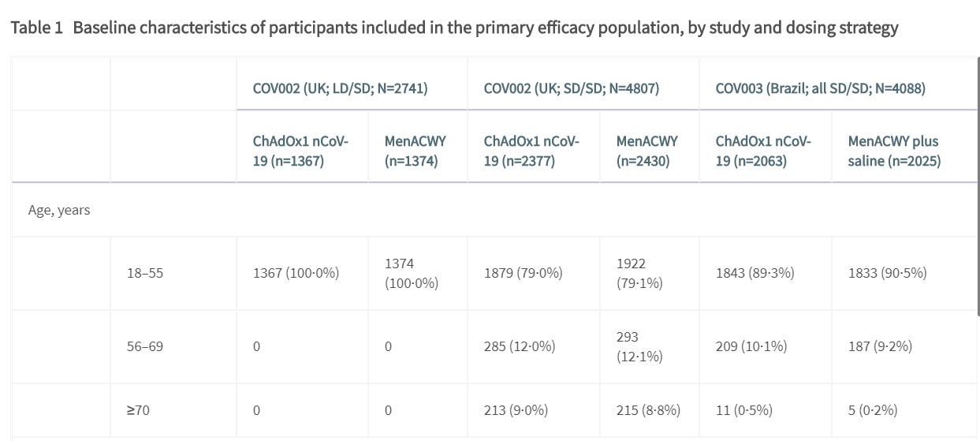Click the 187 (9·2%) cell
The width and height of the screenshot is (980, 441).
(880, 346)
